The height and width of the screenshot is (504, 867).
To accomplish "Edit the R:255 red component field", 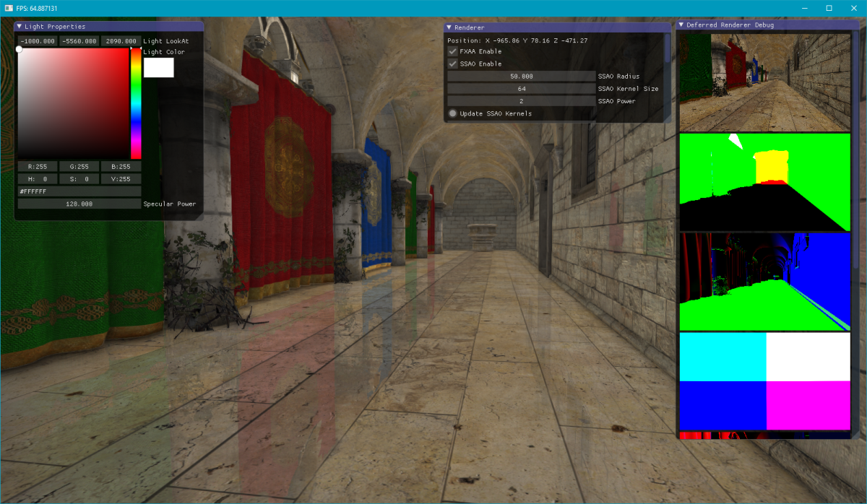I will 36,166.
